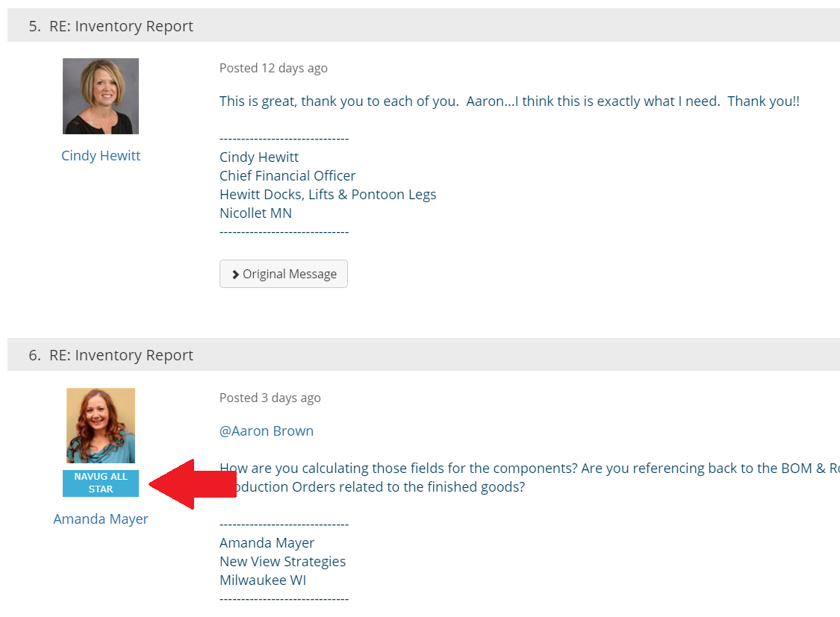Follow the @Aaron Brown mention link
Viewport: 840px width, 617px height.
click(267, 431)
